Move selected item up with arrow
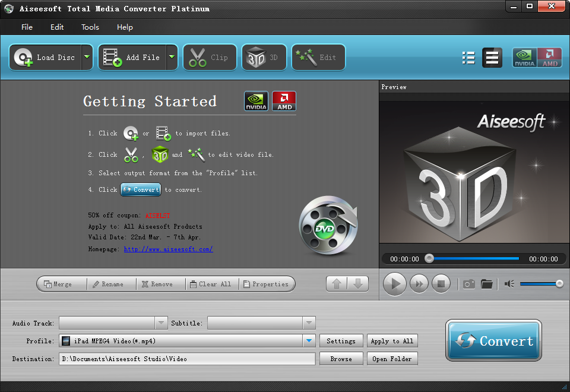The width and height of the screenshot is (570, 392). click(x=337, y=284)
